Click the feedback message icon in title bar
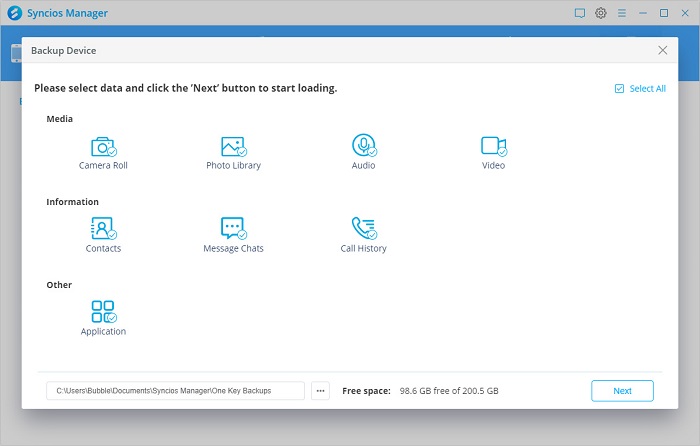The image size is (700, 446). pyautogui.click(x=580, y=13)
